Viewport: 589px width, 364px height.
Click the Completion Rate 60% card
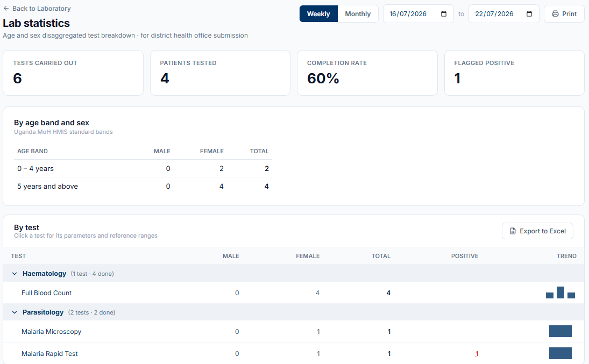[x=367, y=73]
